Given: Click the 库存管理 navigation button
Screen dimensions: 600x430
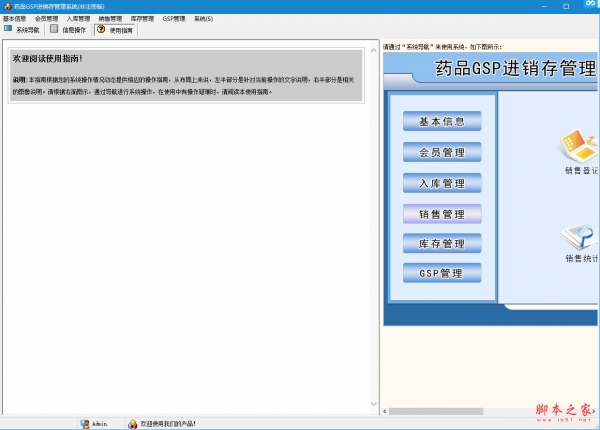Looking at the screenshot, I should click(x=442, y=243).
